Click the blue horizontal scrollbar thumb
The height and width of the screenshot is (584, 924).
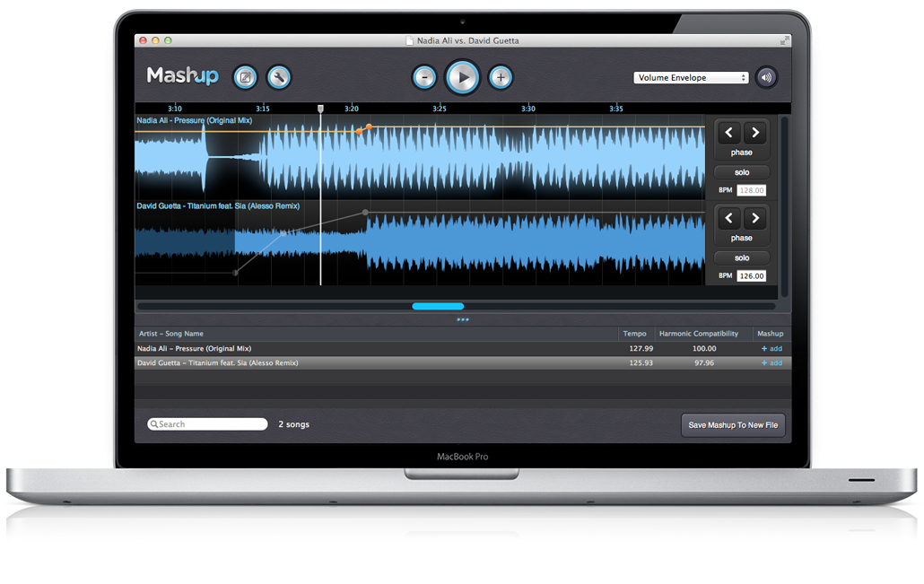pos(438,306)
